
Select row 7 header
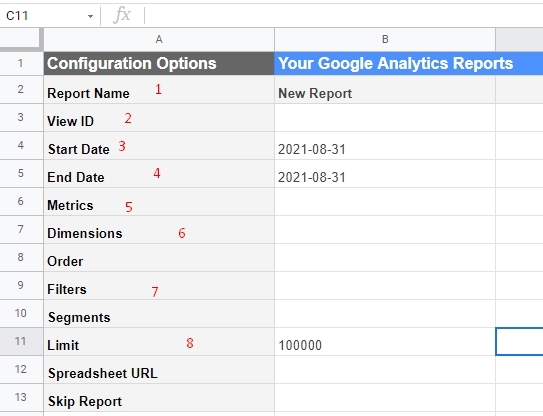click(21, 229)
